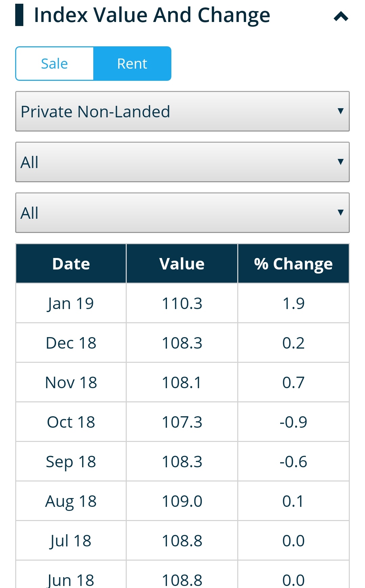
Task: Open the last All dropdown above the table
Action: pyautogui.click(x=182, y=213)
